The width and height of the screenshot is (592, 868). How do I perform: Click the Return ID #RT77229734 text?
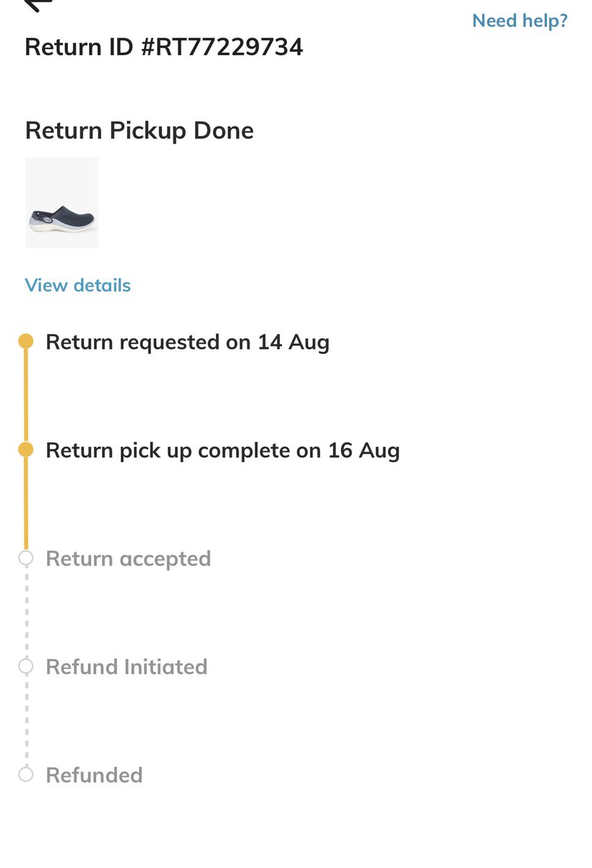click(164, 47)
